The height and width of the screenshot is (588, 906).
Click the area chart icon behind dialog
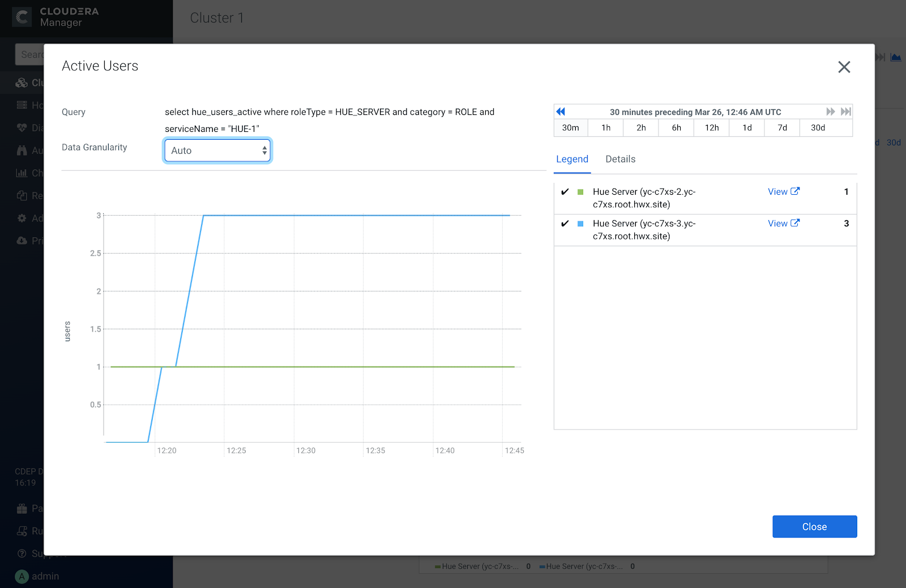895,57
